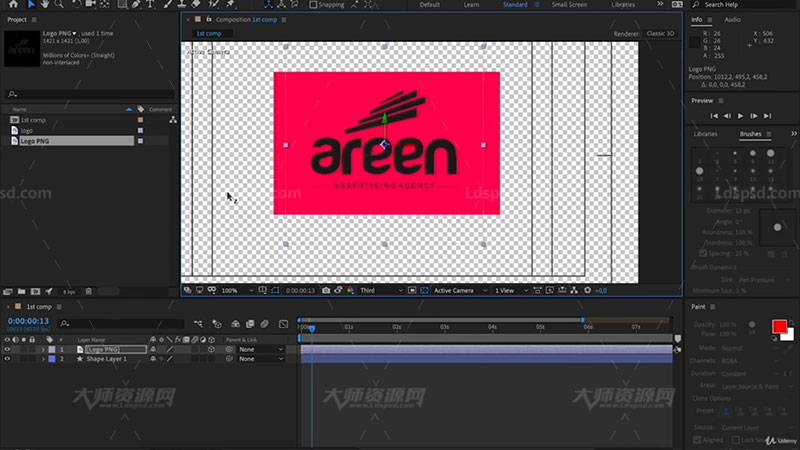
Task: Click the Create New Composition icon in Project panel
Action: 35,291
